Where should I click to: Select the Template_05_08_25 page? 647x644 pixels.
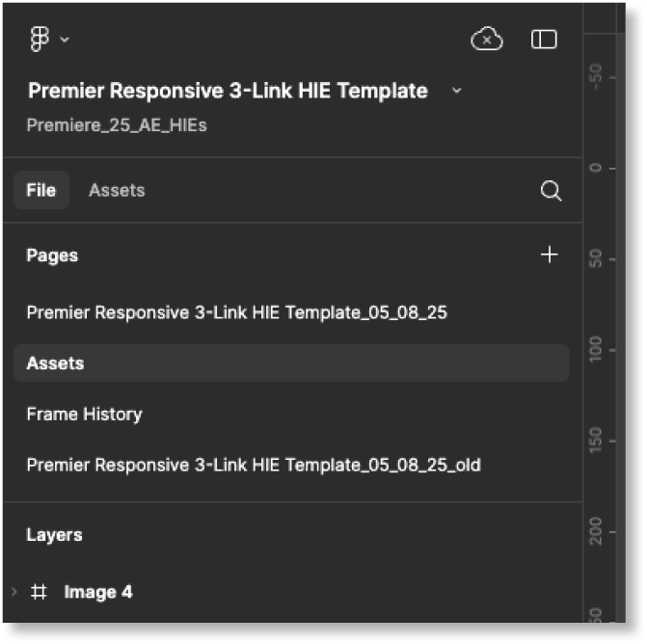(236, 312)
